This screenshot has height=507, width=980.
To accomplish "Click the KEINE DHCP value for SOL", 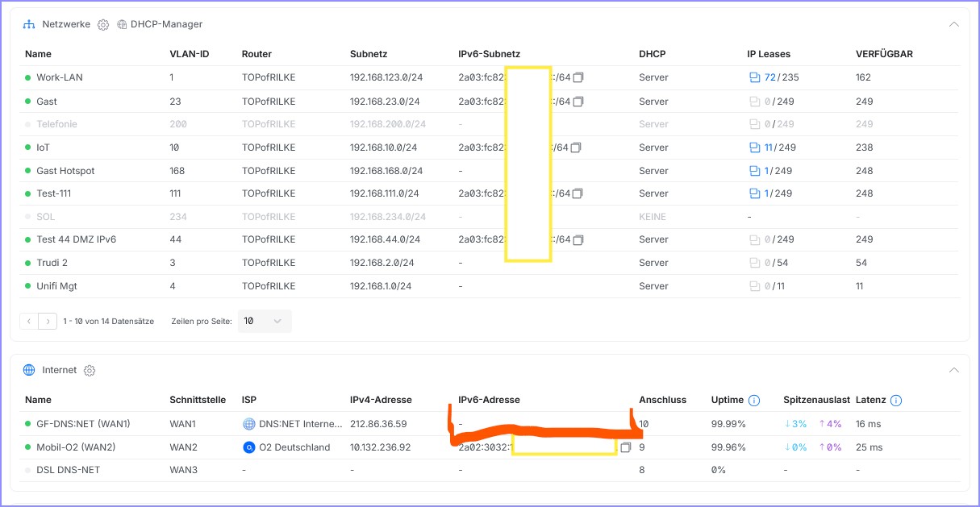I will tap(653, 217).
